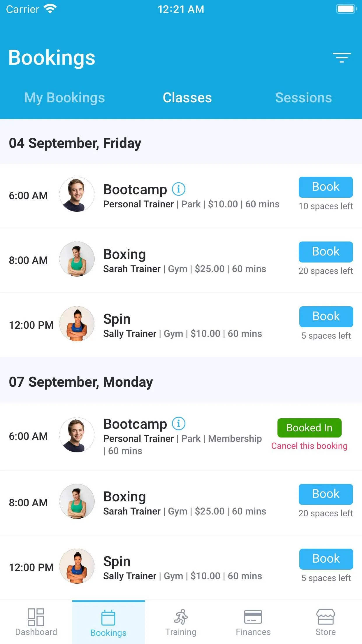Tap the info icon beside Friday's Bootcamp
The height and width of the screenshot is (644, 362).
coord(179,189)
